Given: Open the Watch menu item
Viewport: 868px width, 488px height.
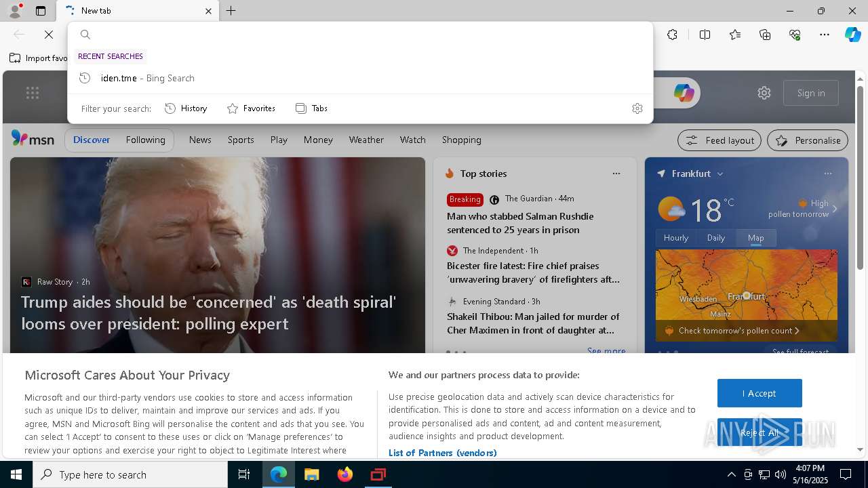Looking at the screenshot, I should point(412,140).
